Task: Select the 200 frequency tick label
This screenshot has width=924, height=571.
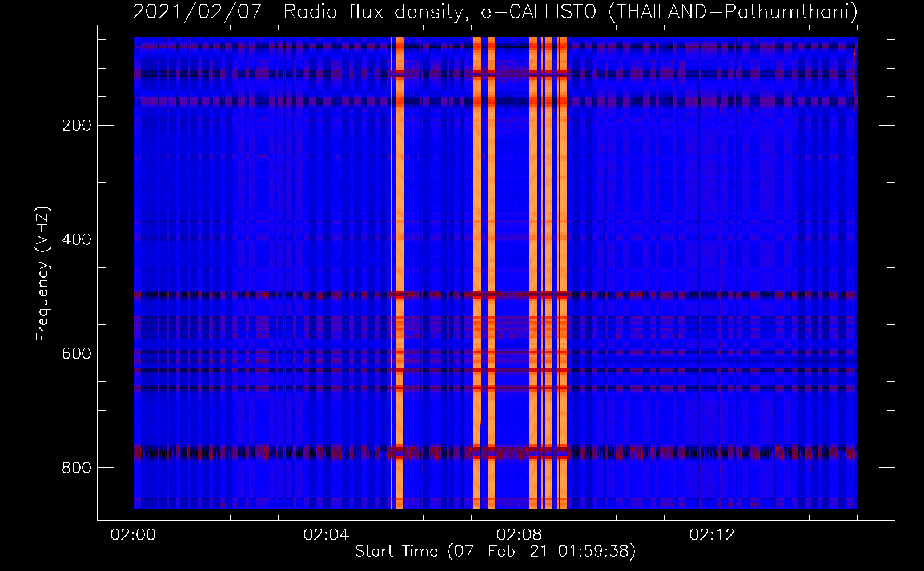Action: click(x=77, y=125)
